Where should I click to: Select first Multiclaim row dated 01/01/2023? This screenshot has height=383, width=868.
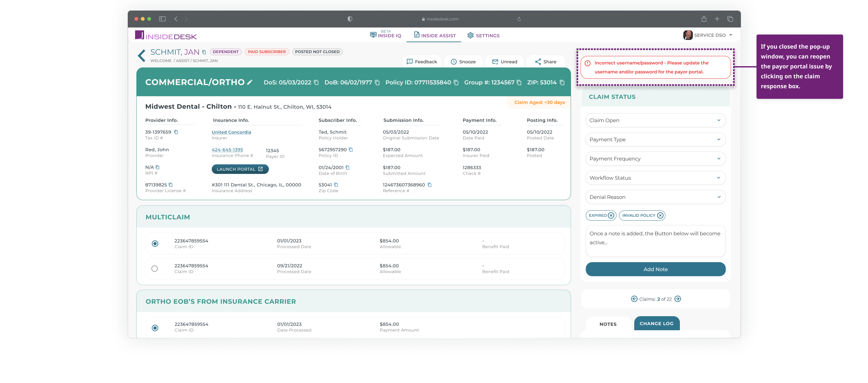point(155,243)
